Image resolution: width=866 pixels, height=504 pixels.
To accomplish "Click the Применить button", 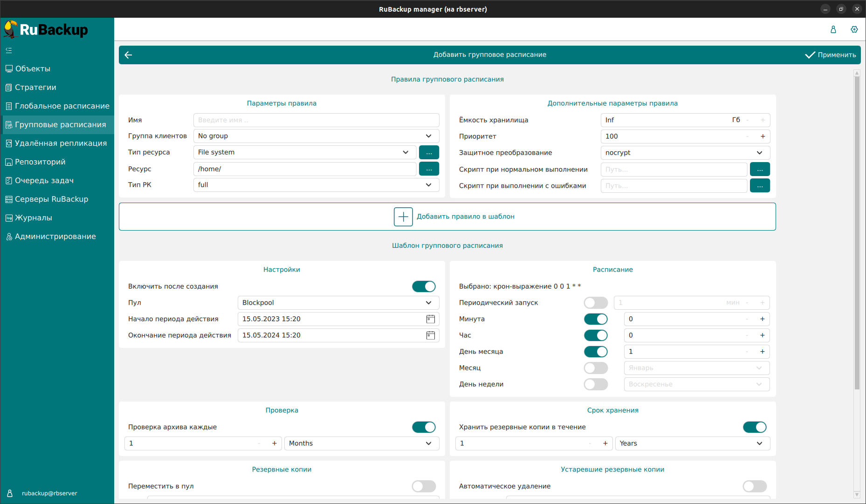I will (x=831, y=55).
